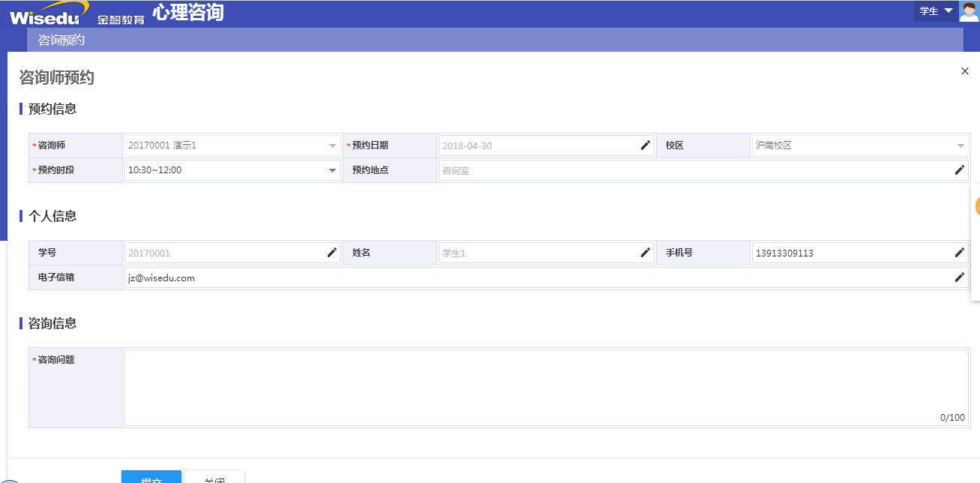Open the 校区 dropdown showing 沪南校区
This screenshot has height=483, width=980.
click(860, 145)
